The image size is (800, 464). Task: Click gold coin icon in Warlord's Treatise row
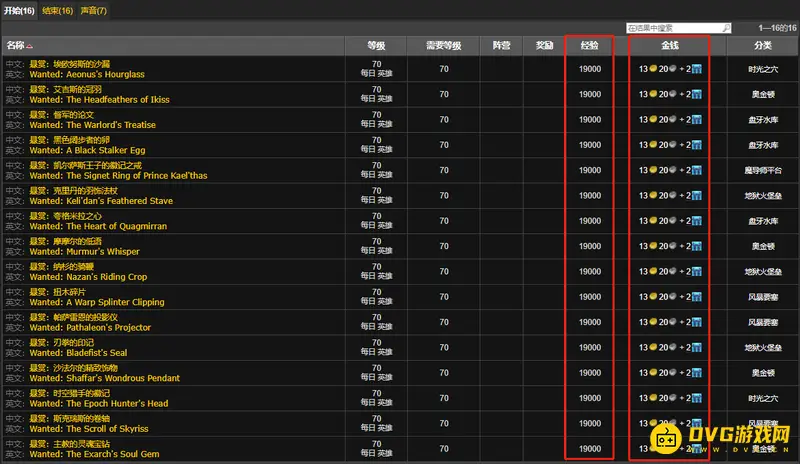(x=653, y=119)
